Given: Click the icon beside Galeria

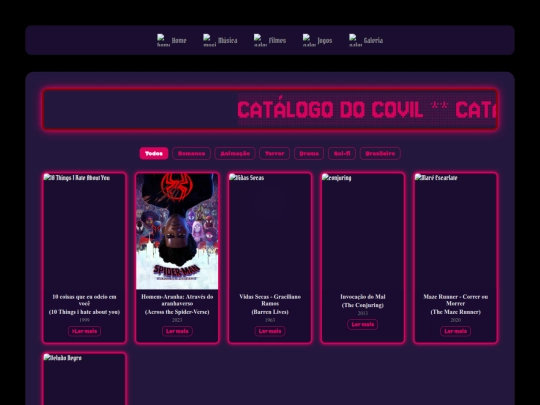Looking at the screenshot, I should (355, 40).
